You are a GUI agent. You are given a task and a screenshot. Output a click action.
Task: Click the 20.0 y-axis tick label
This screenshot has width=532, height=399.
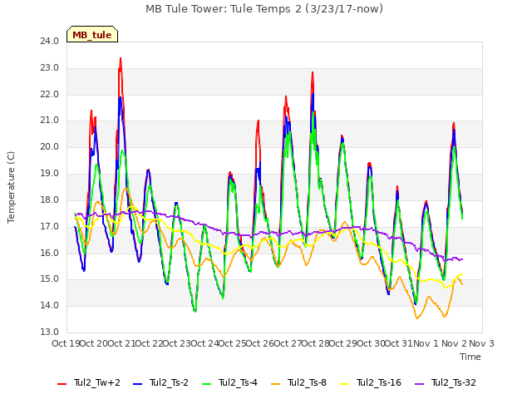pos(50,147)
